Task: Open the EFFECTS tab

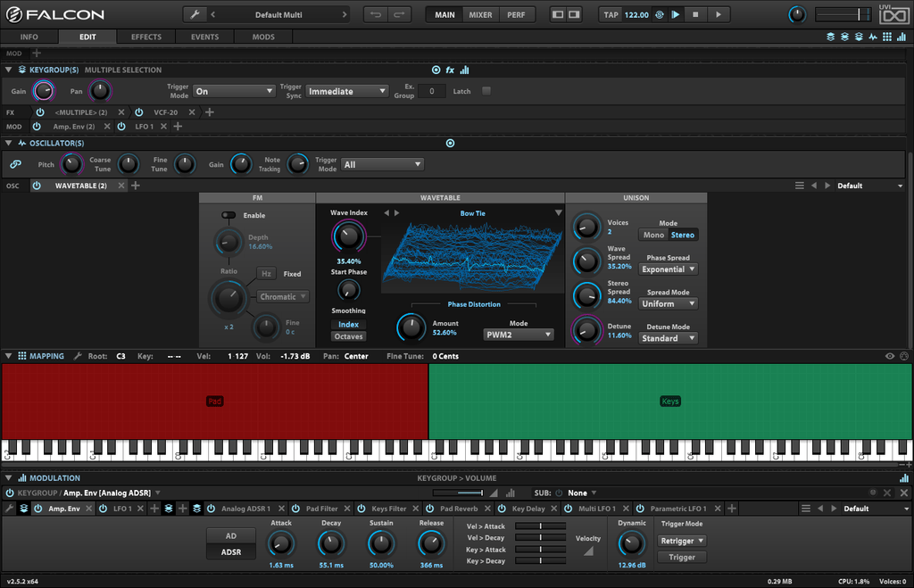Action: tap(145, 37)
